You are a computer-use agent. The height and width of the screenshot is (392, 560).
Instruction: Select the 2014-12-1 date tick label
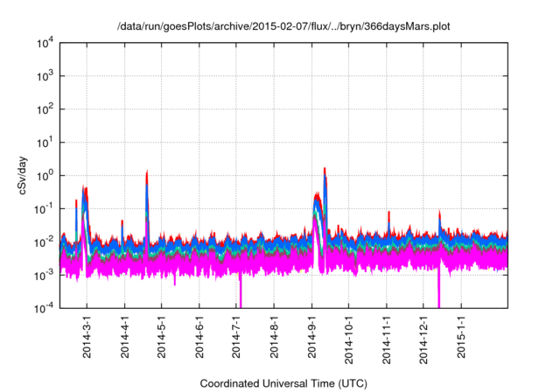point(424,339)
